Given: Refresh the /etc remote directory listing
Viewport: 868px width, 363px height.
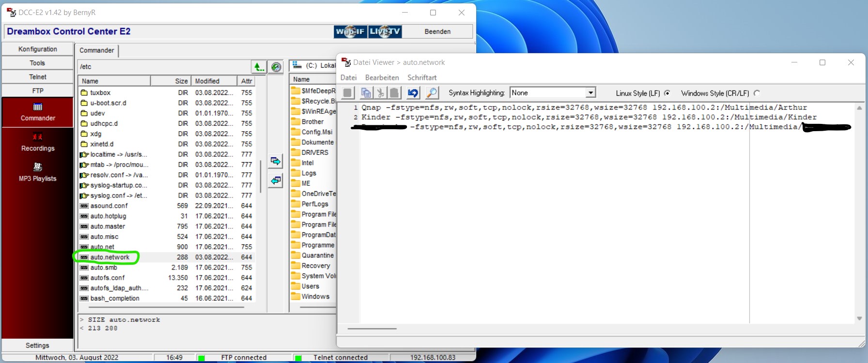Looking at the screenshot, I should pyautogui.click(x=276, y=67).
